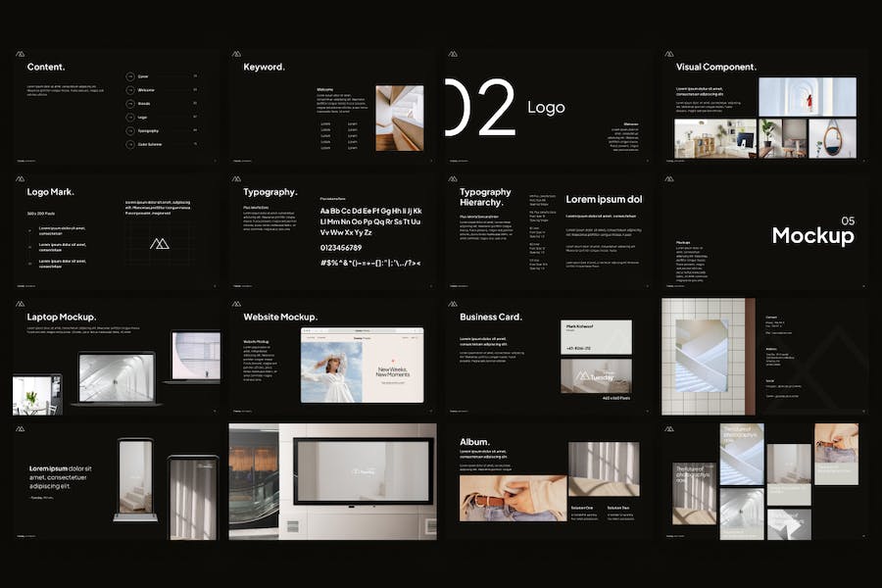Screen dimensions: 882x588
Task: Click the Solution One label
Action: click(582, 508)
